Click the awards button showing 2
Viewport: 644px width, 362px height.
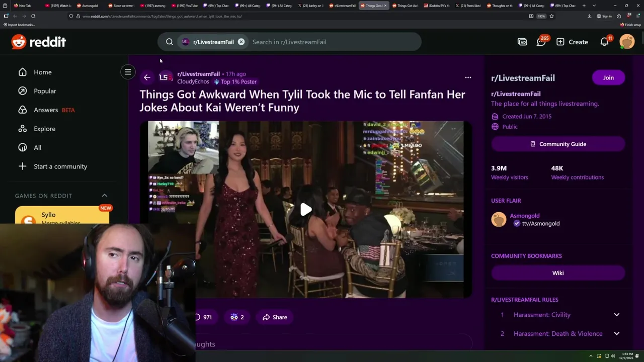pyautogui.click(x=237, y=317)
